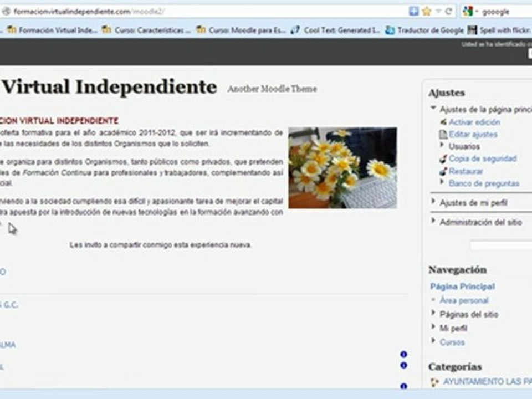Image resolution: width=532 pixels, height=399 pixels.
Task: Expand the 'Banco de preguntas' node
Action: pos(442,182)
